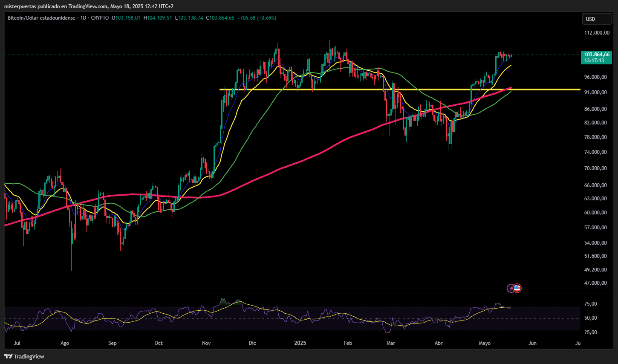Click the 47.000,00 price axis label
Image resolution: width=618 pixels, height=364 pixels.
[x=595, y=283]
